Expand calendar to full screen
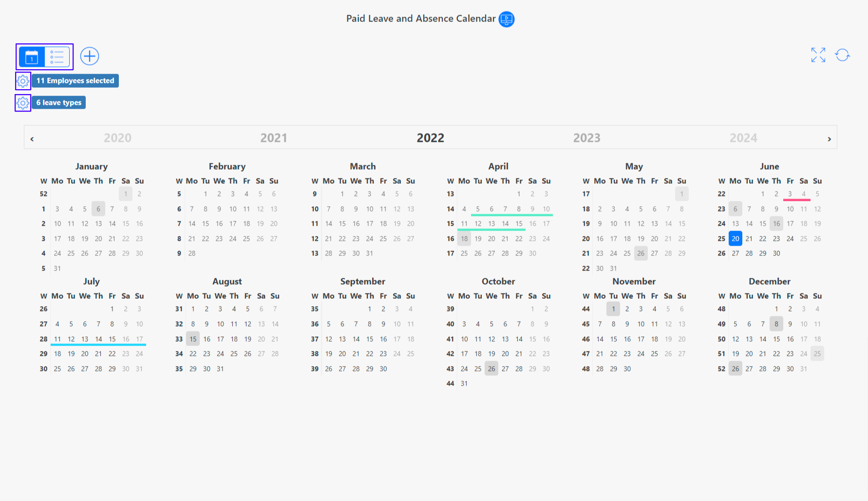The height and width of the screenshot is (501, 868). 818,55
